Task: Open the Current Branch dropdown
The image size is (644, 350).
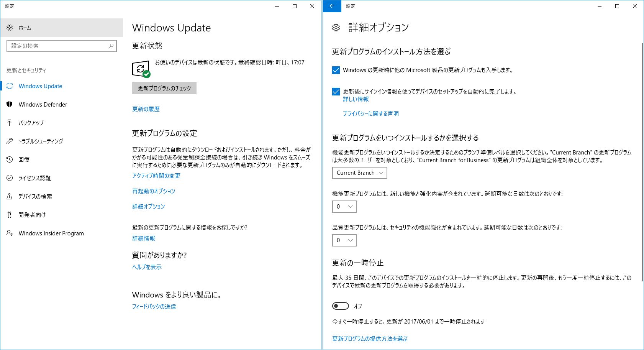Action: click(x=359, y=173)
